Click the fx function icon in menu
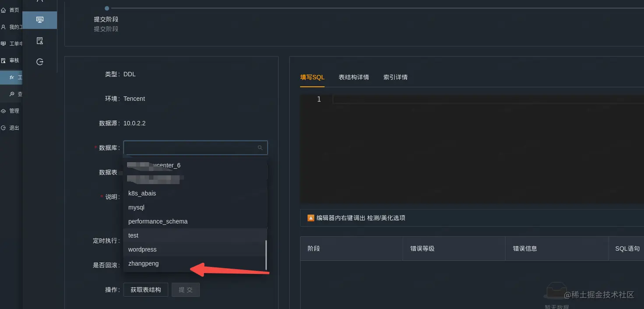Screen dimensions: 644x309 pyautogui.click(x=12, y=77)
